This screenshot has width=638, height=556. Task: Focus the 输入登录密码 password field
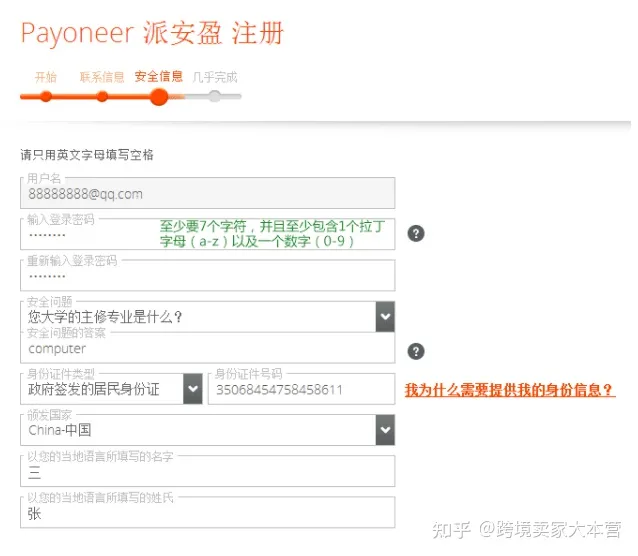[x=208, y=234]
